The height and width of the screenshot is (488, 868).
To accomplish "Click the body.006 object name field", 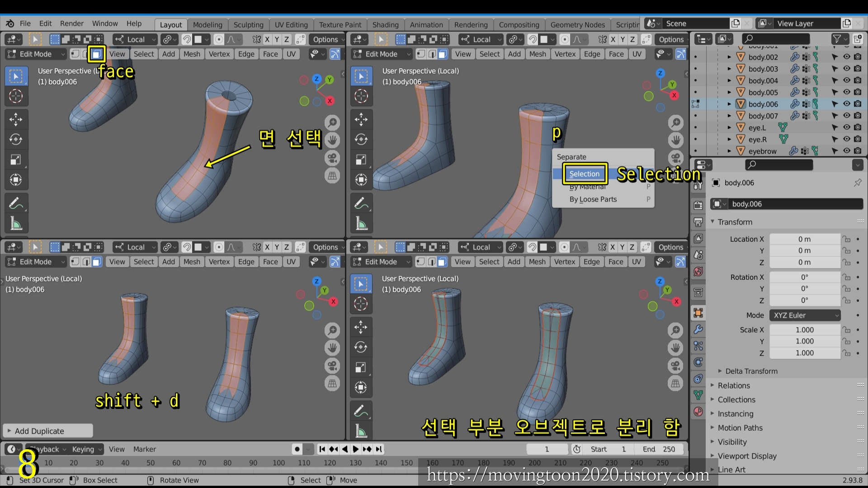I will 787,204.
